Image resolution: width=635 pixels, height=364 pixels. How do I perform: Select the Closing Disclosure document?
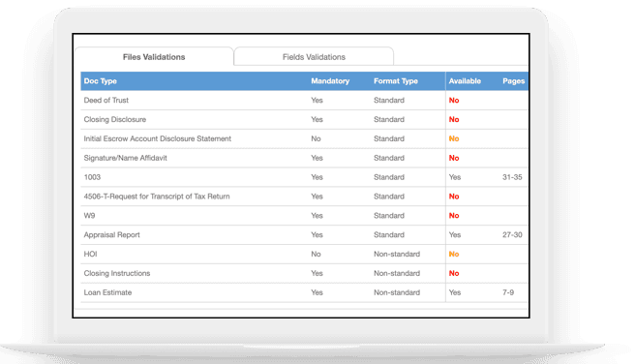pyautogui.click(x=305, y=119)
